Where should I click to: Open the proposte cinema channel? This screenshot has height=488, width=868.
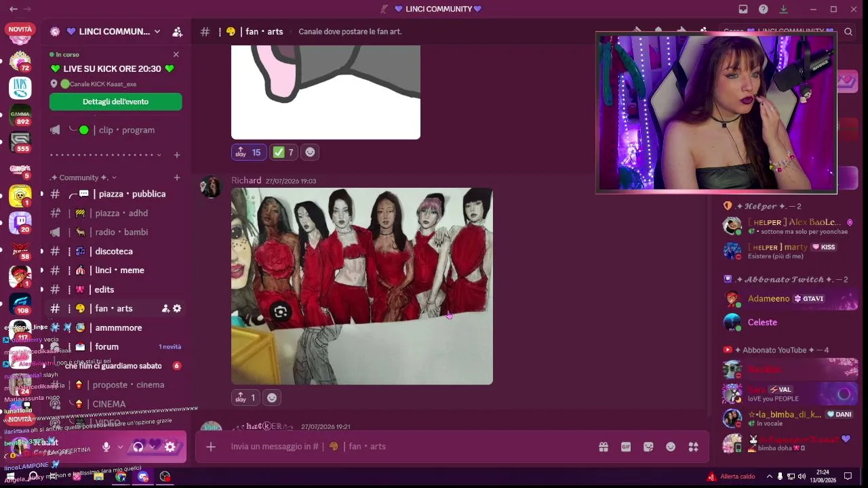click(115, 385)
